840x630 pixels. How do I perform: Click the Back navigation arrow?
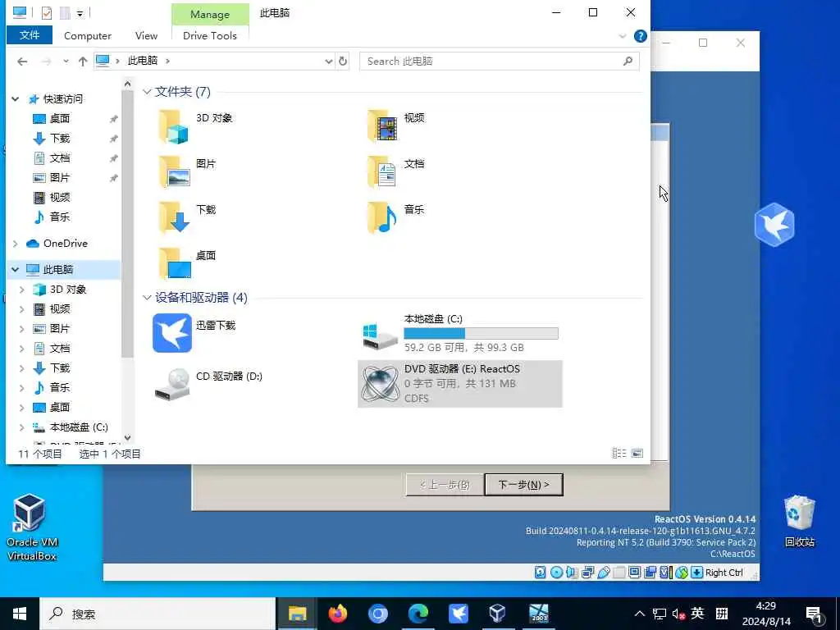tap(22, 61)
